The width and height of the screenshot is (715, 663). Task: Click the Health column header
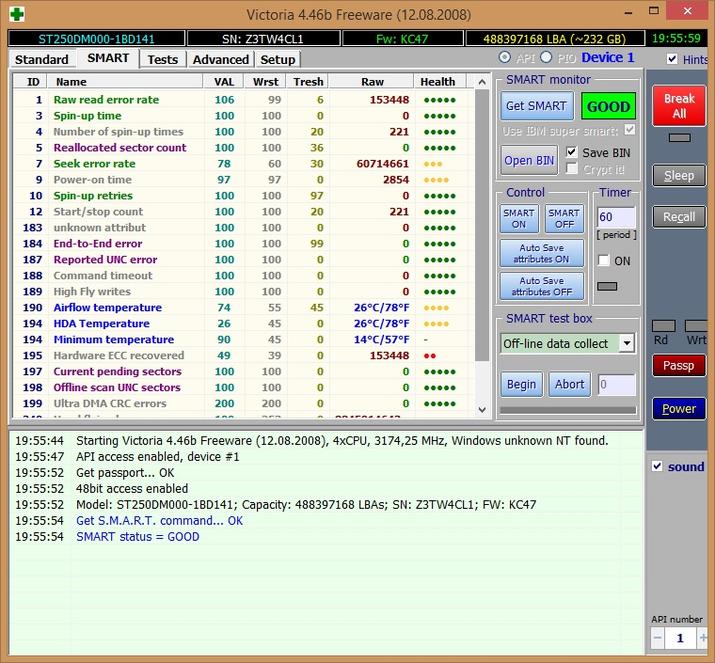click(x=438, y=82)
